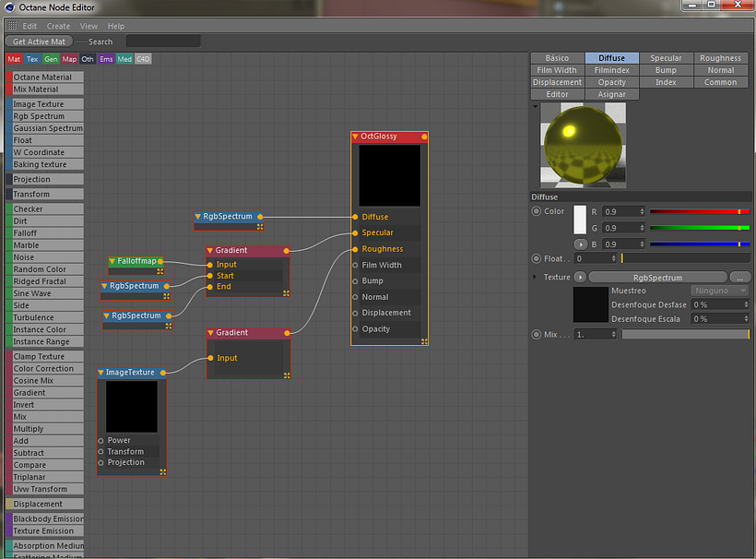
Task: Click the Diffuse input port on OctGlossy
Action: 355,217
